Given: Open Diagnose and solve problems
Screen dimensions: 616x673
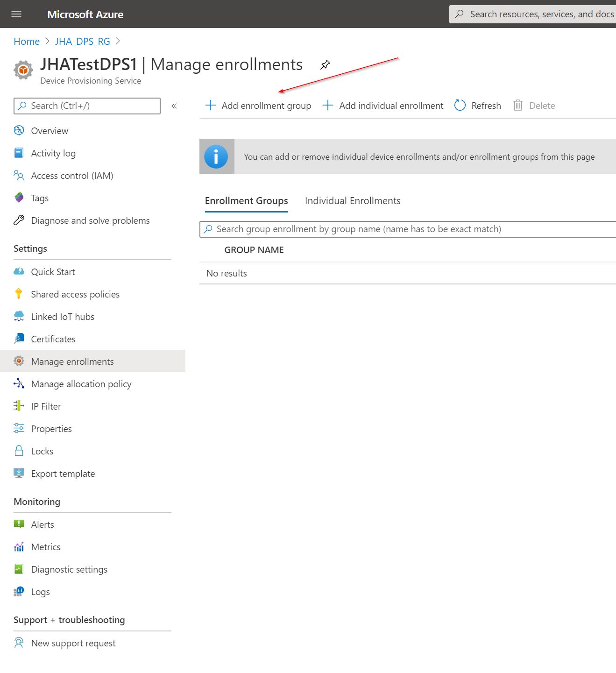Looking at the screenshot, I should [90, 220].
